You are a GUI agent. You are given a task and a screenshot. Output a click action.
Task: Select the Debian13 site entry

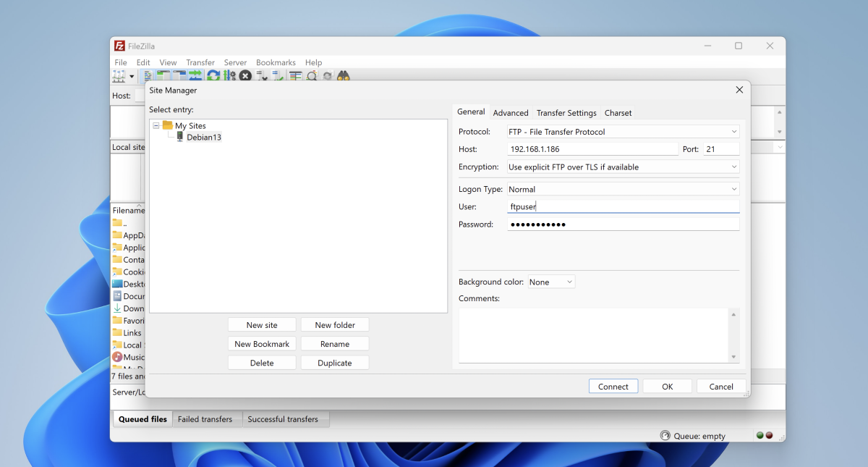203,137
